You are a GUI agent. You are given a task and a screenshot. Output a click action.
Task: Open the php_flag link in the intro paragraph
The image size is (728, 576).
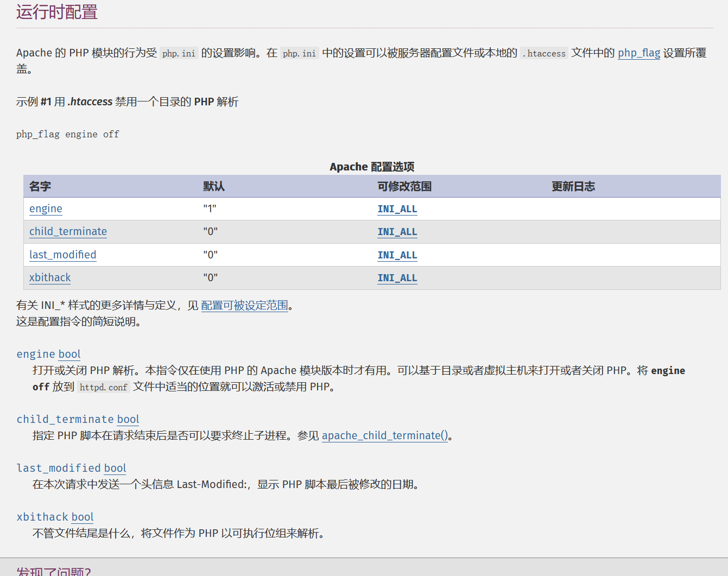click(x=638, y=53)
